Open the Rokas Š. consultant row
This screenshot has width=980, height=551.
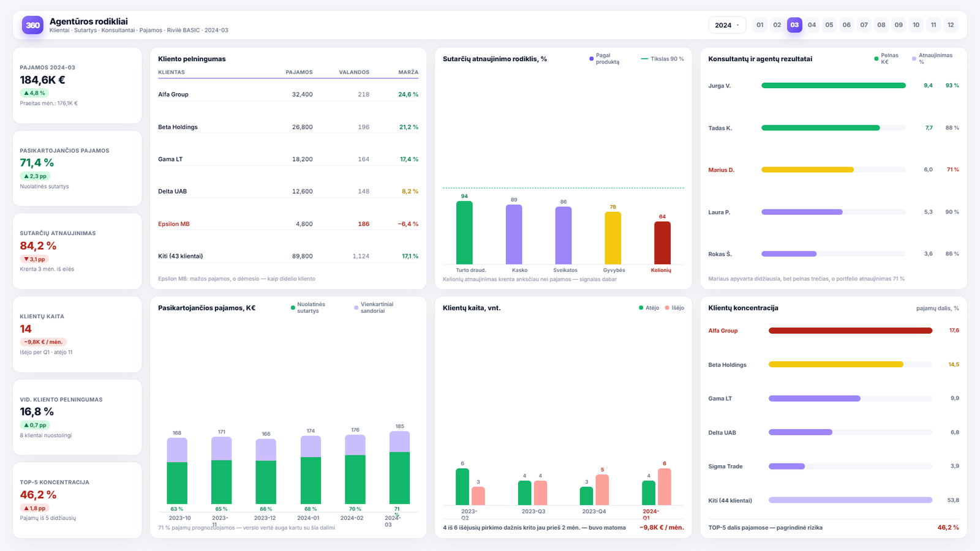coord(834,253)
